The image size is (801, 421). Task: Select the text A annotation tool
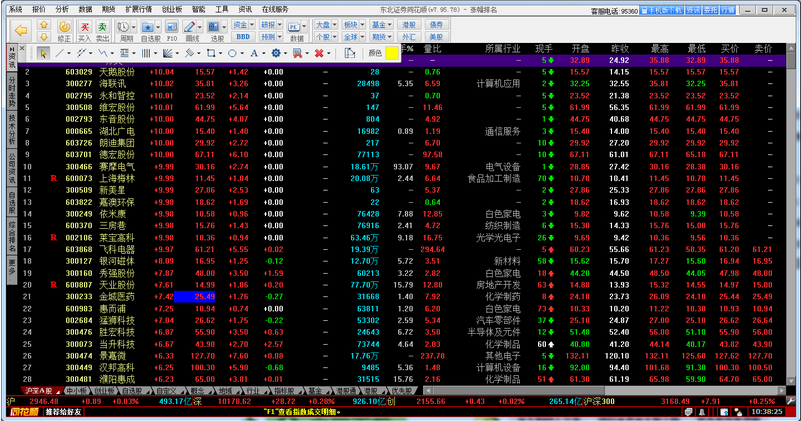pyautogui.click(x=254, y=53)
